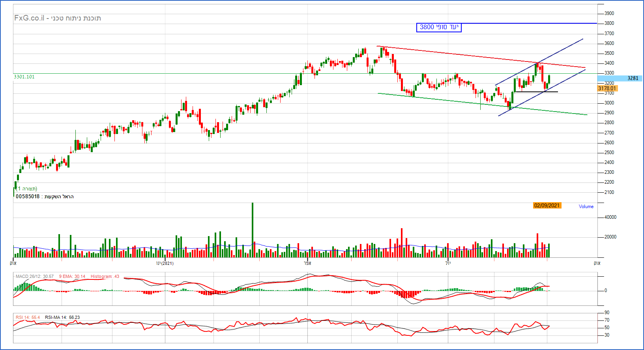This screenshot has height=350, width=644.
Task: Click the stock name label with 00585018
Action: point(45,197)
